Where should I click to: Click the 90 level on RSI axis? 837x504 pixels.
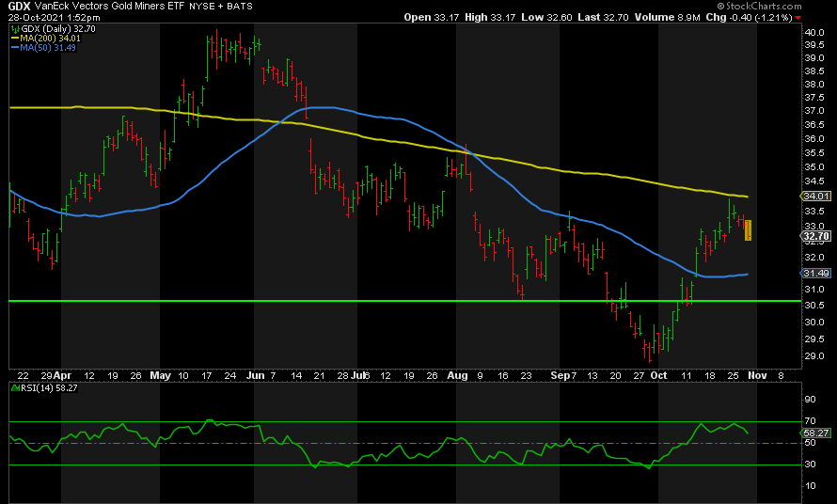point(810,400)
